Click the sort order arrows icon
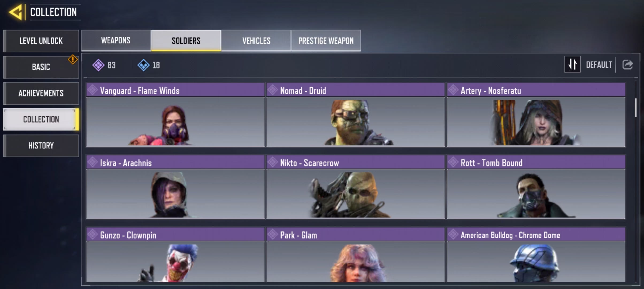 [x=572, y=64]
